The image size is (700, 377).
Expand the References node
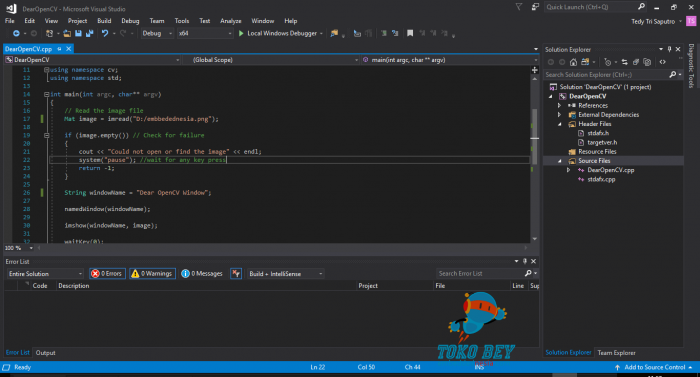point(559,106)
